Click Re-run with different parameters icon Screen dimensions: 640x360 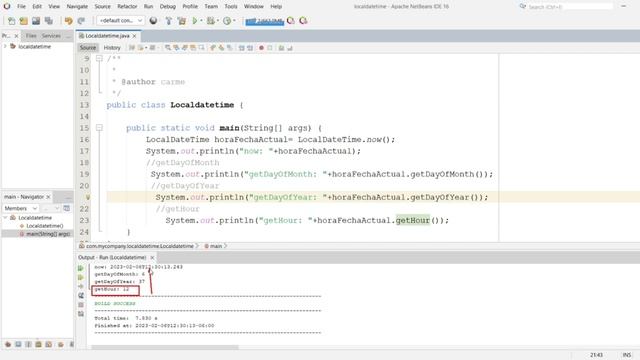coord(81,277)
